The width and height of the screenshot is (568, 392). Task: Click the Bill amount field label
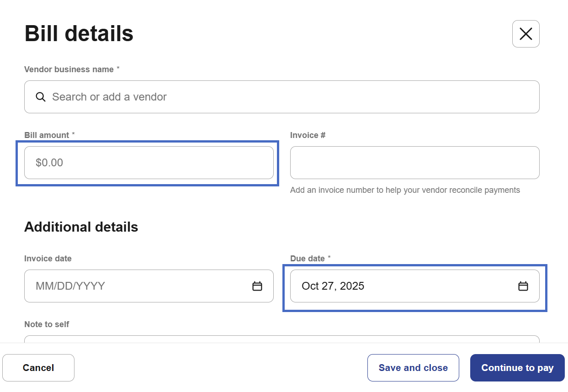click(x=47, y=135)
